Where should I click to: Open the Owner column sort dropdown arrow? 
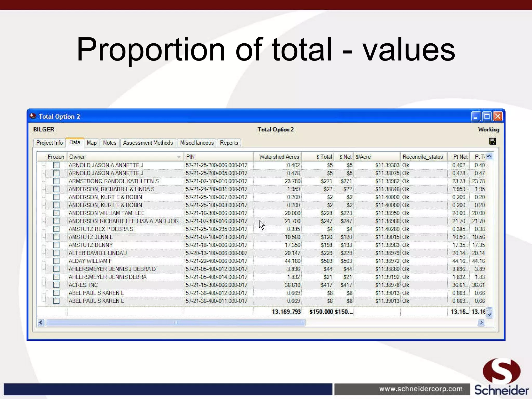click(179, 157)
